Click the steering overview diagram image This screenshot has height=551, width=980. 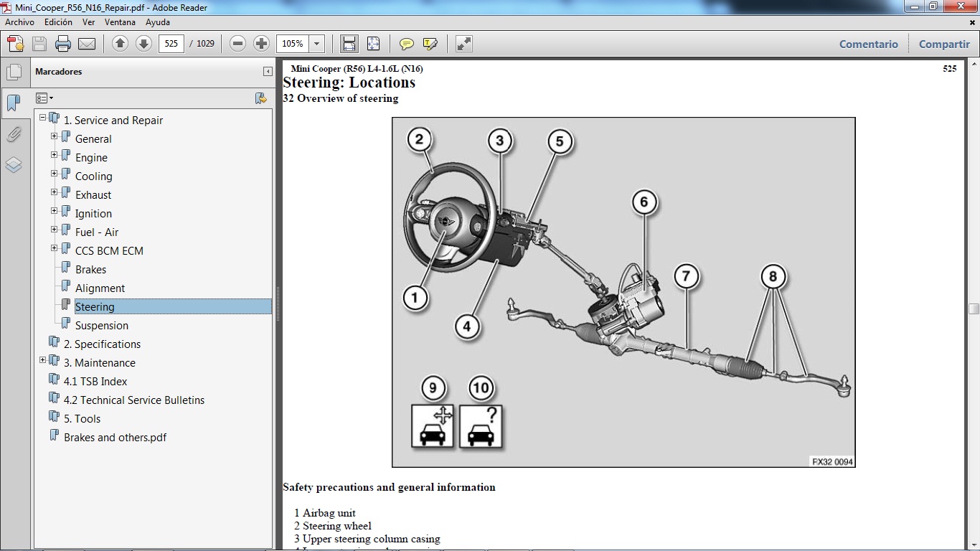(623, 292)
